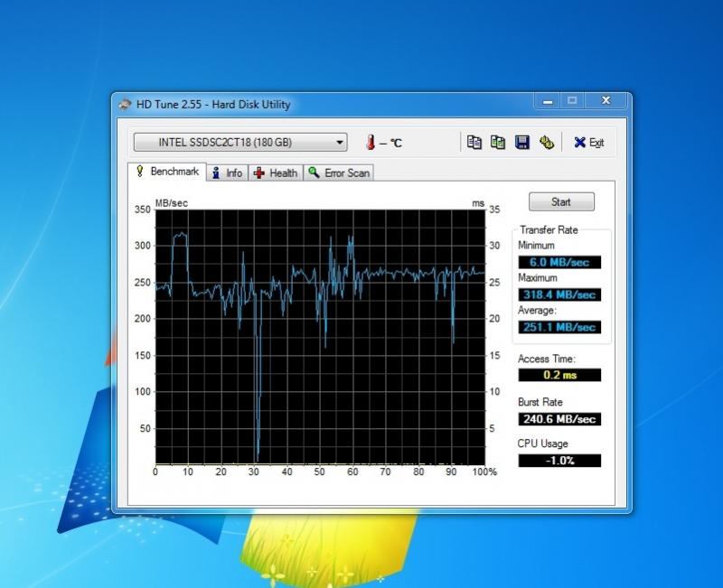Open the Health tab
The image size is (723, 588).
276,173
